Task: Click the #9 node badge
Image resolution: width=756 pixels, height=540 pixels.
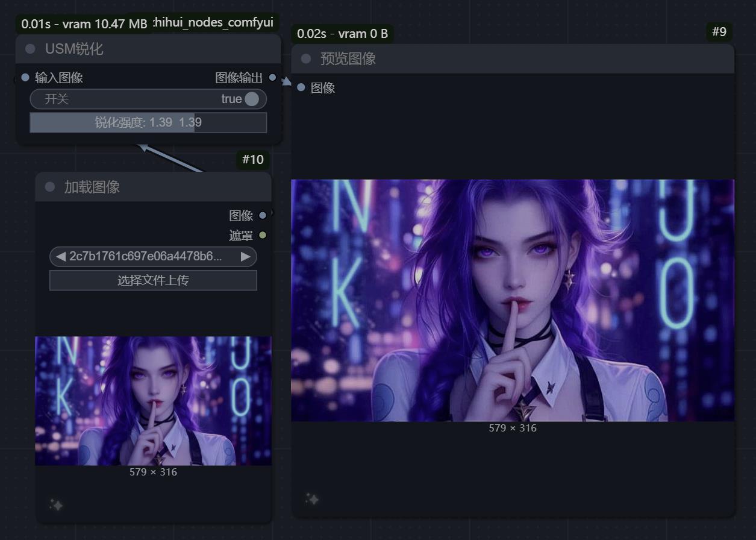Action: (x=719, y=32)
